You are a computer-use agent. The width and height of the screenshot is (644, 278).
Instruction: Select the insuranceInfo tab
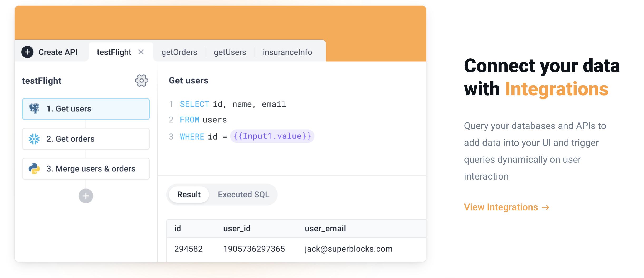click(287, 52)
